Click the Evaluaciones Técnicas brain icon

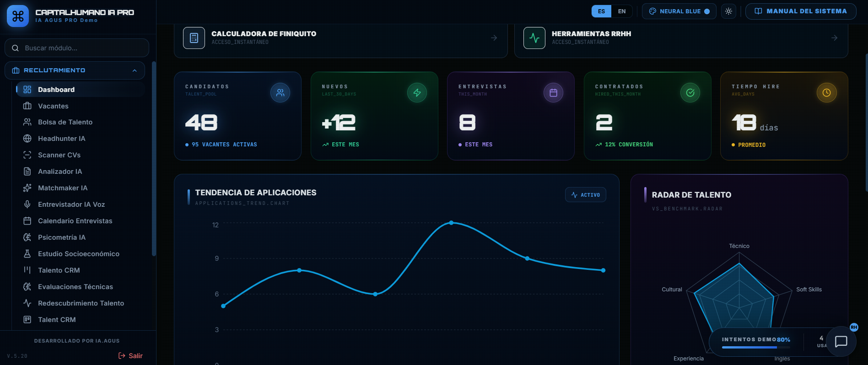(27, 287)
